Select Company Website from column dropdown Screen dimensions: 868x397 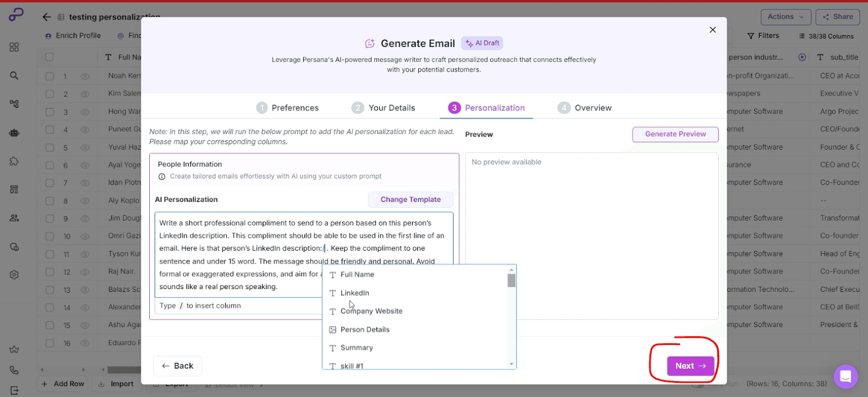point(415,311)
